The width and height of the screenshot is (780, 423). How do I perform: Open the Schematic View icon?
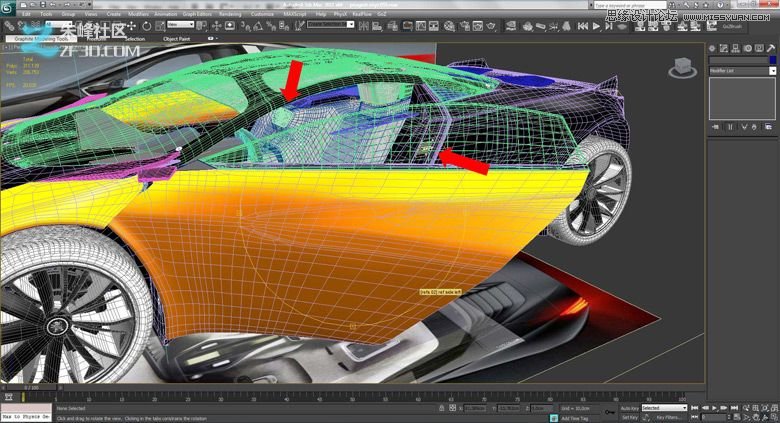[434, 26]
